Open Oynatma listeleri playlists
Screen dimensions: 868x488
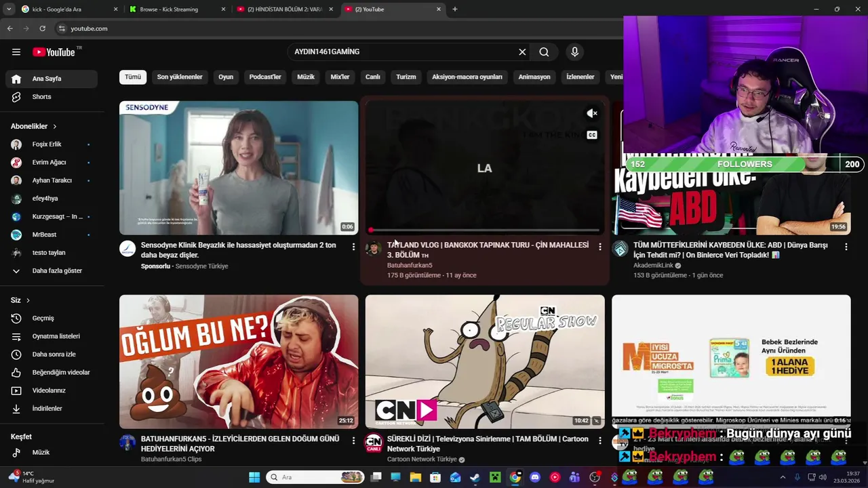52,336
